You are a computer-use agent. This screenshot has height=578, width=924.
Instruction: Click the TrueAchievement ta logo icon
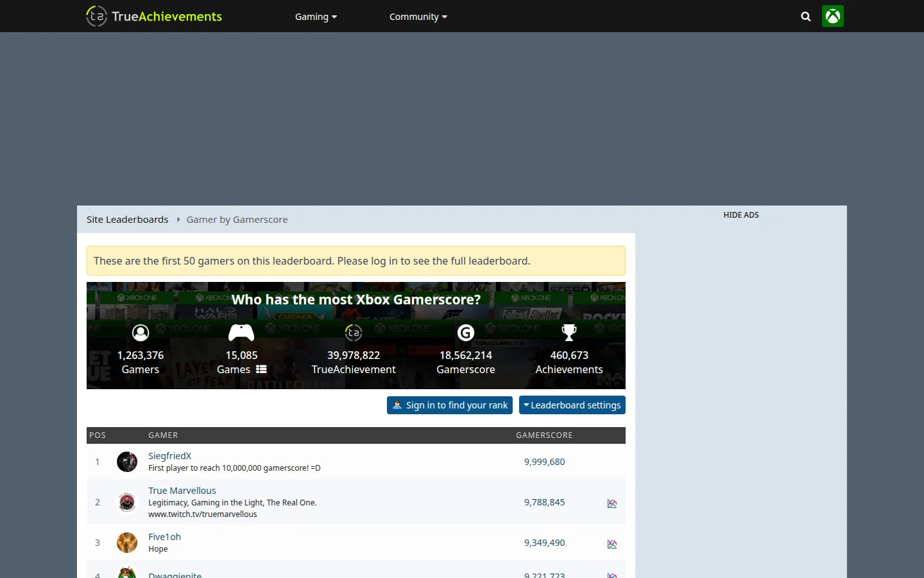point(354,333)
